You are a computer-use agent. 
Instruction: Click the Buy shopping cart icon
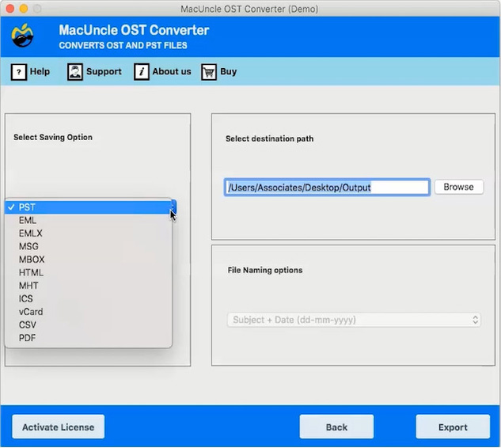(209, 72)
